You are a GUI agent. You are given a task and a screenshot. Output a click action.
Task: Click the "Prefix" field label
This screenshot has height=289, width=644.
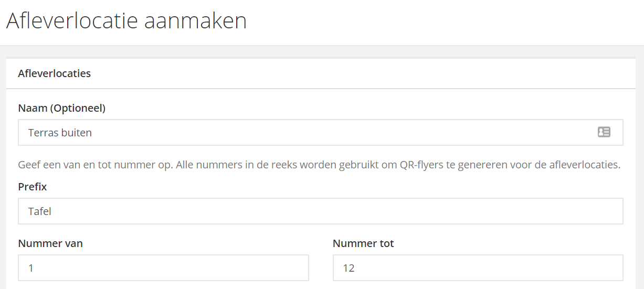point(33,187)
